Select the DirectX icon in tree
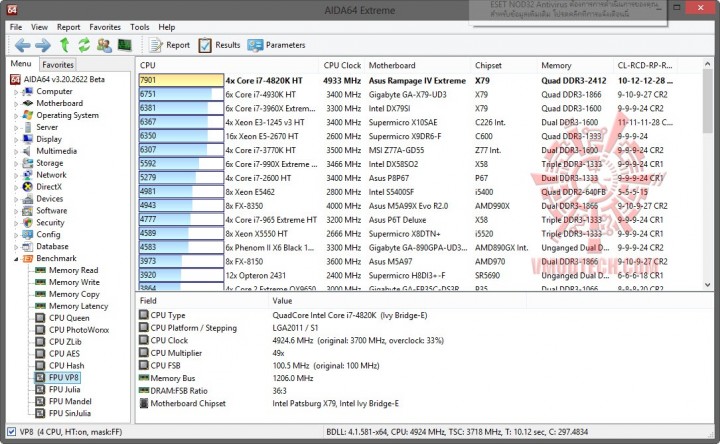This screenshot has height=444, width=720. tap(28, 187)
